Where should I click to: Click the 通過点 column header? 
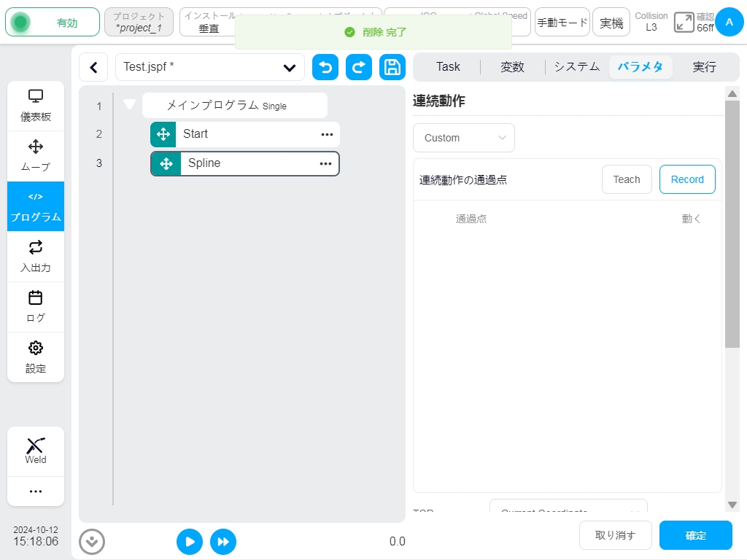pos(471,219)
